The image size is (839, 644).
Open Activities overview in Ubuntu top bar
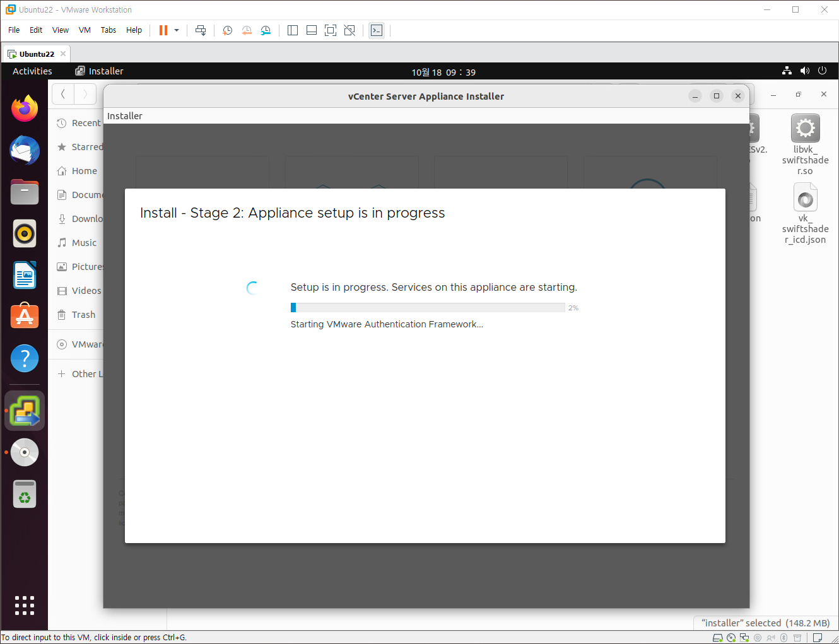point(32,71)
